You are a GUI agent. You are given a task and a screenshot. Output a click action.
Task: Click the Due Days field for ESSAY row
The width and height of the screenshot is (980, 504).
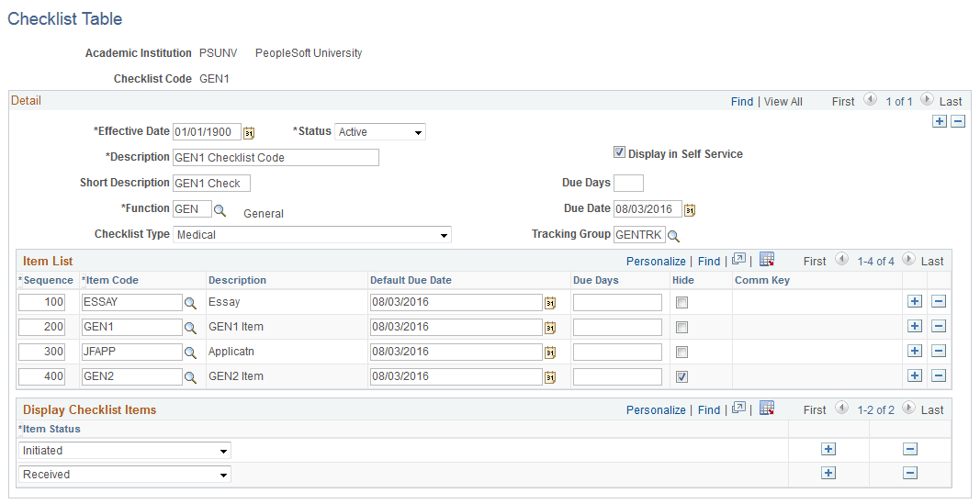617,302
